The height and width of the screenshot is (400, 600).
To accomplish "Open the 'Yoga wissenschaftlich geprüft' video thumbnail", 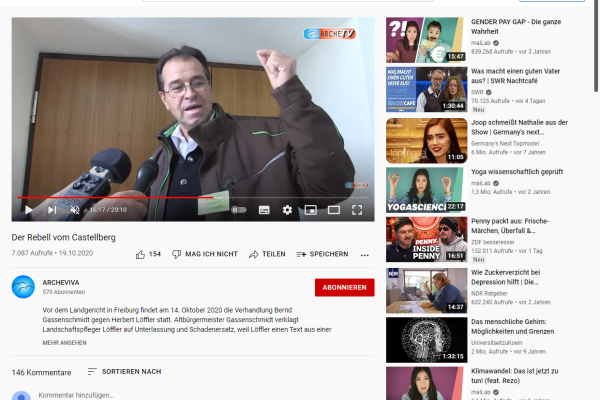I will point(425,189).
